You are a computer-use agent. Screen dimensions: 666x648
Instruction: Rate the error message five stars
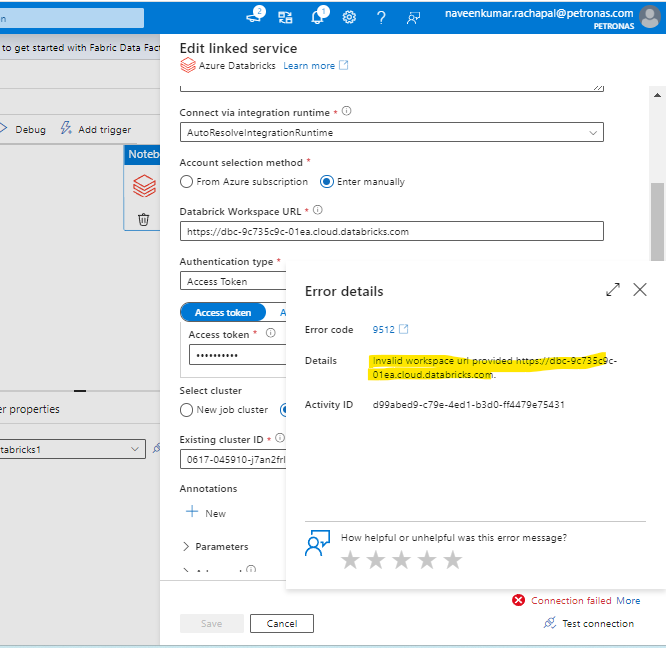[453, 560]
